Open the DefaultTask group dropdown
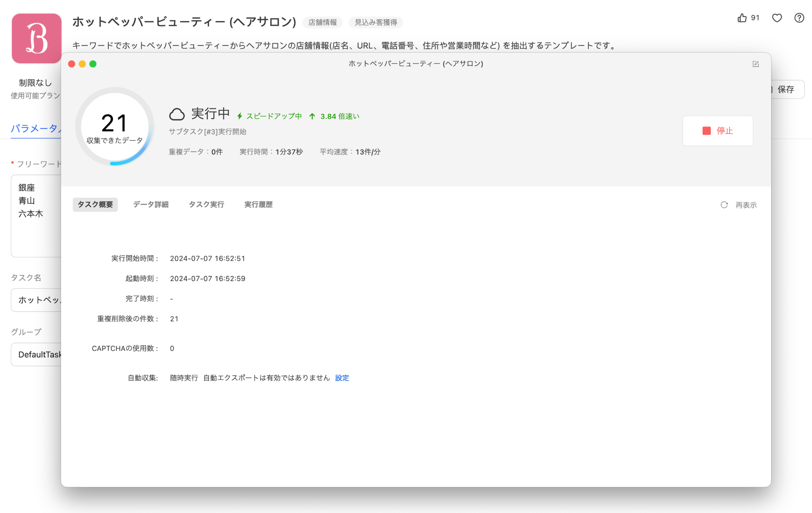Viewport: 812px width, 513px height. (36, 354)
